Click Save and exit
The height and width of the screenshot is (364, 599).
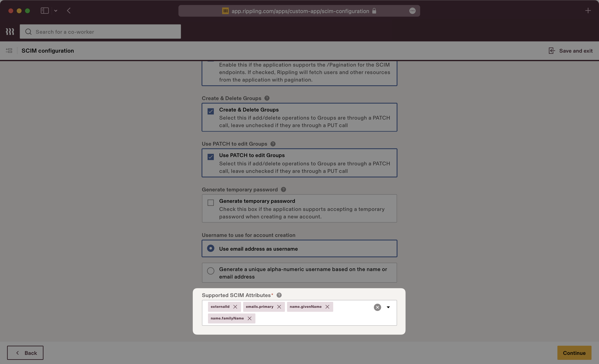point(571,51)
